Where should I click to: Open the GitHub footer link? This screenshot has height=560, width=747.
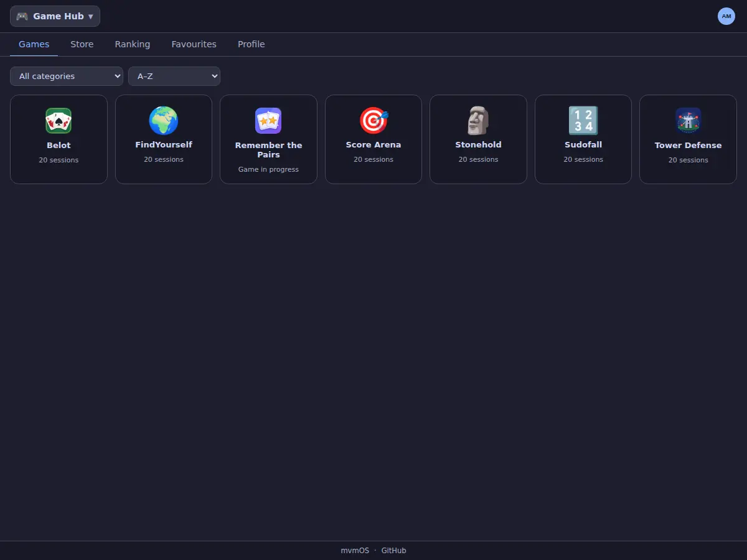pyautogui.click(x=394, y=551)
